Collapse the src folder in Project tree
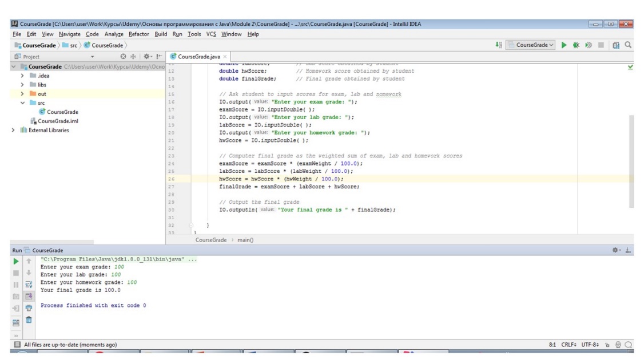Image resolution: width=644 pixels, height=363 pixels. pyautogui.click(x=23, y=103)
